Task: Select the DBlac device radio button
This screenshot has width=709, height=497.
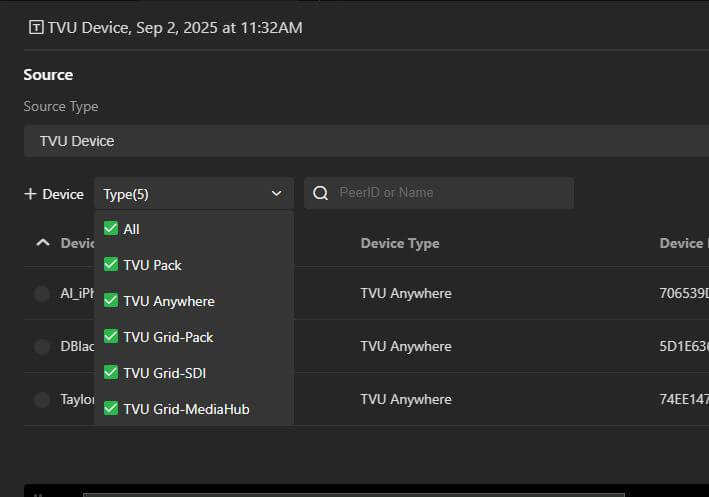Action: click(x=42, y=346)
